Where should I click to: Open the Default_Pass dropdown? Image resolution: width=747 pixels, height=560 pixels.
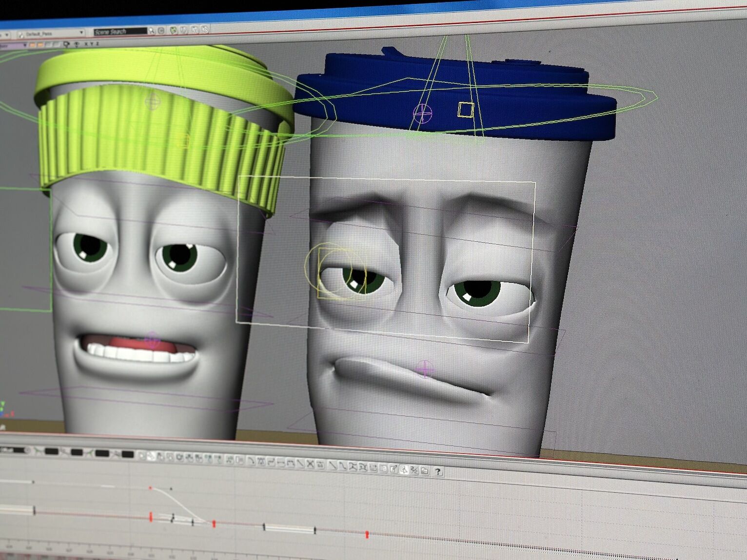point(81,31)
